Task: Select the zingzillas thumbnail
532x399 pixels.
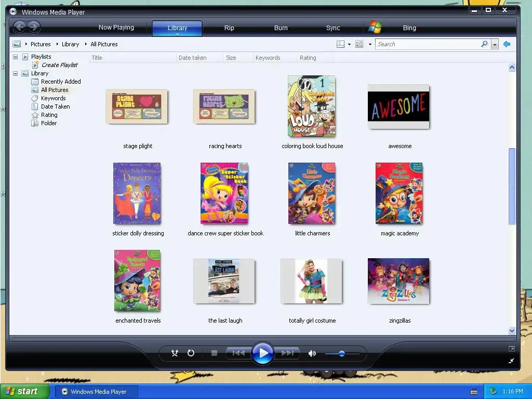Action: [x=398, y=281]
